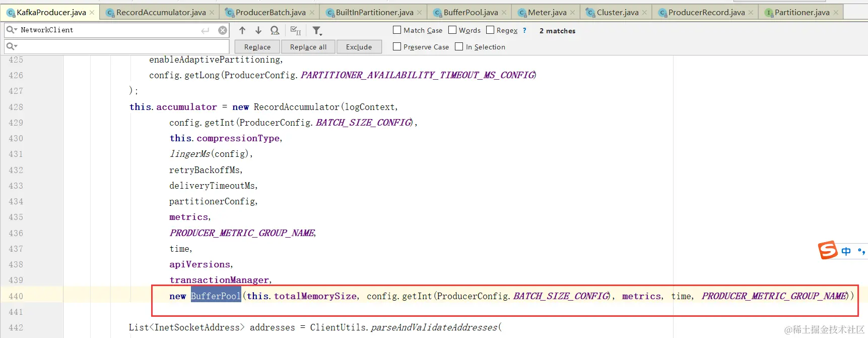Click the new line icon in search field

[x=205, y=31]
